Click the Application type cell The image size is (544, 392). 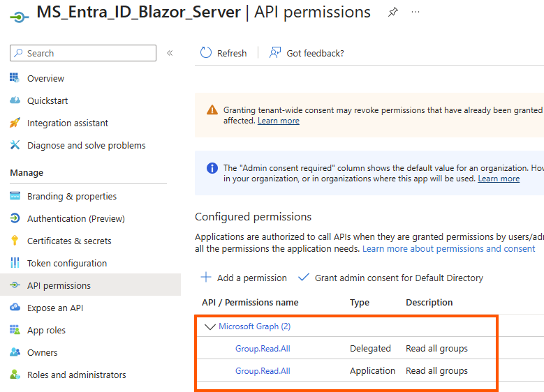(x=372, y=371)
